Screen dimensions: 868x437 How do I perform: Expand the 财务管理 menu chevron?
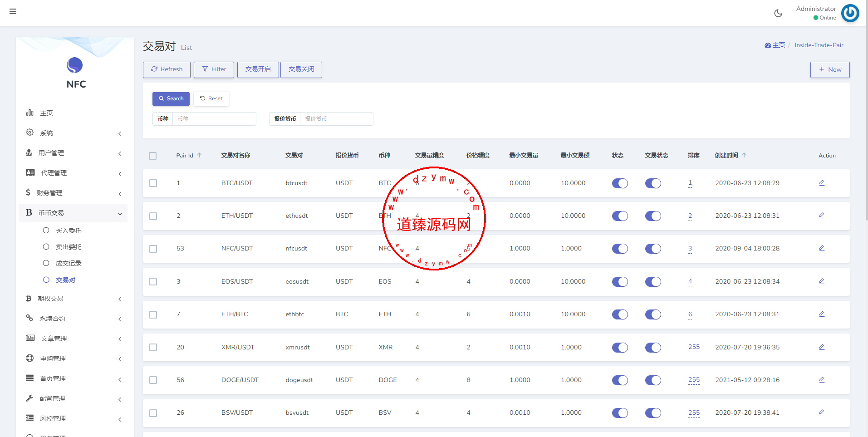point(120,194)
